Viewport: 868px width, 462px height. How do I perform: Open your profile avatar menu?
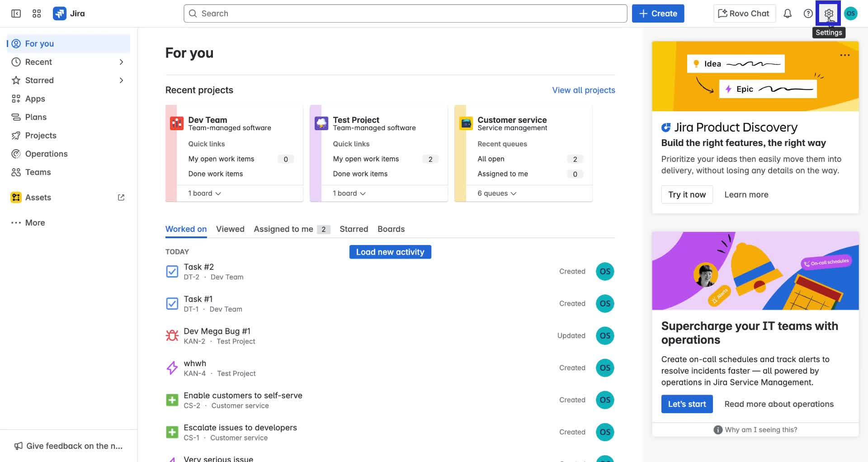pyautogui.click(x=851, y=13)
